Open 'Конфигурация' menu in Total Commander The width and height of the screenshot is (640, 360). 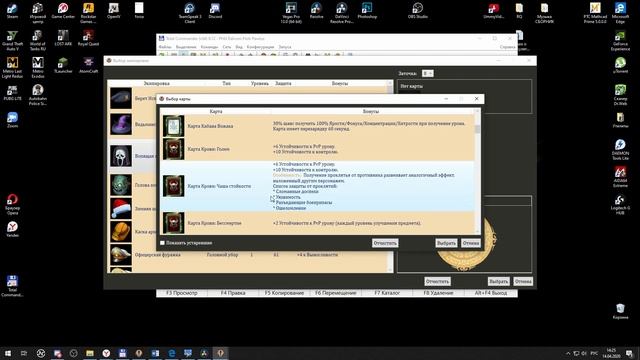[x=260, y=47]
